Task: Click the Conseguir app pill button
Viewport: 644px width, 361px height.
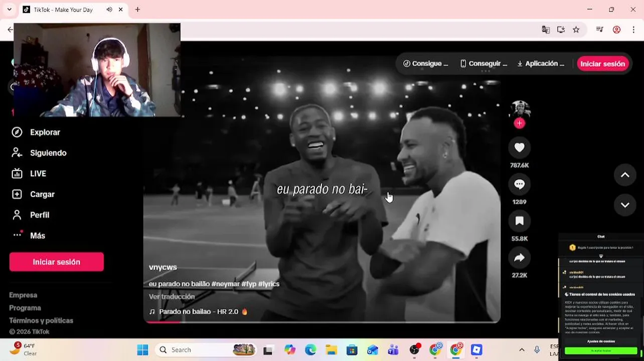Action: point(484,64)
